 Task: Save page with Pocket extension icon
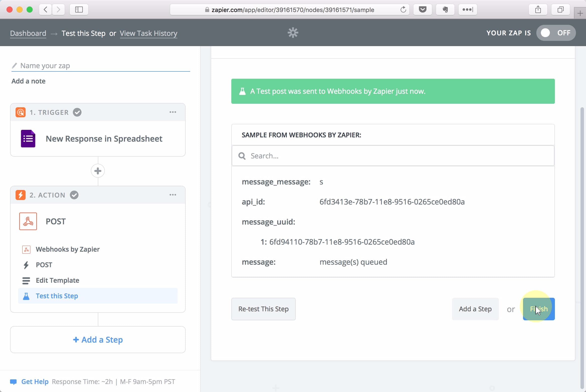pyautogui.click(x=422, y=10)
